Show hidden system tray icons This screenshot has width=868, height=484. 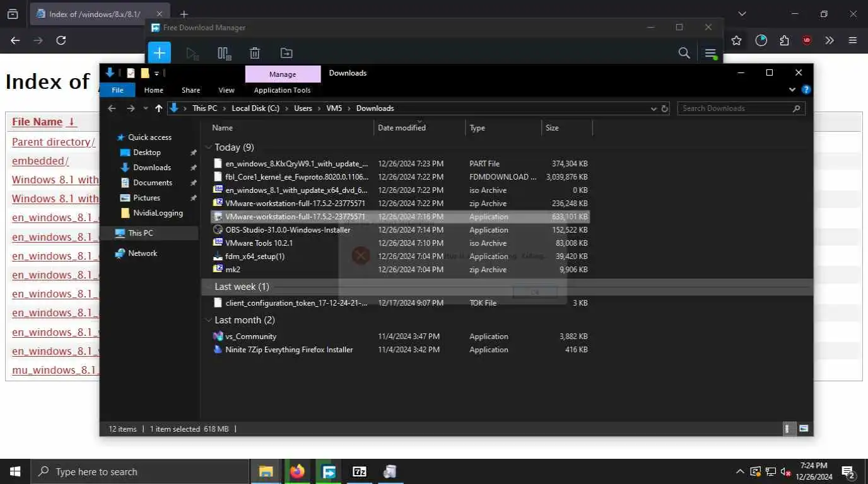click(x=740, y=471)
